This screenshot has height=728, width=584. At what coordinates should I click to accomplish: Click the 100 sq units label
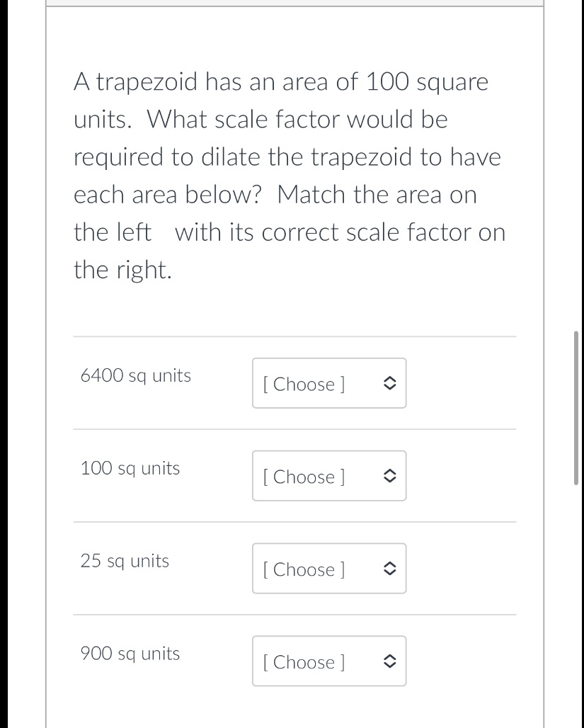point(130,468)
